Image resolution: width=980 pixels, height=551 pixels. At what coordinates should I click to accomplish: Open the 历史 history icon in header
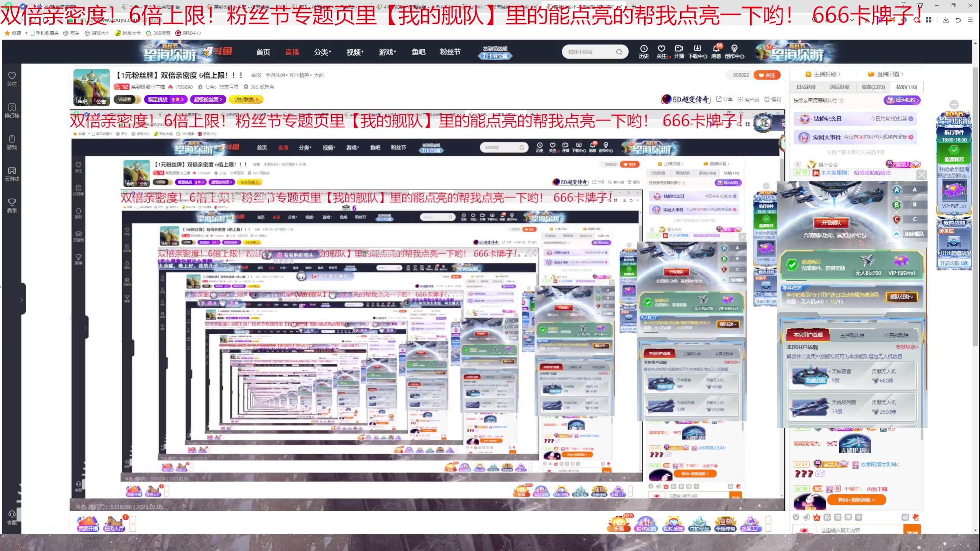pyautogui.click(x=644, y=52)
